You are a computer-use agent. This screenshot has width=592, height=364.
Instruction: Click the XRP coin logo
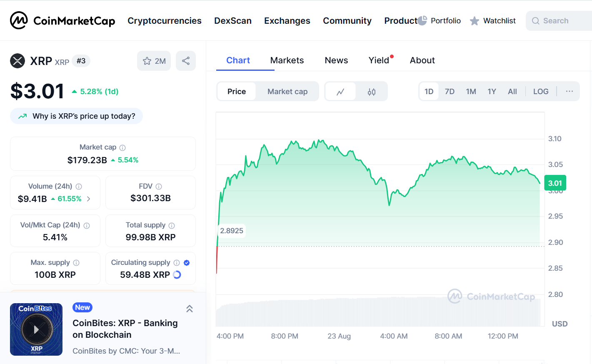coord(17,61)
